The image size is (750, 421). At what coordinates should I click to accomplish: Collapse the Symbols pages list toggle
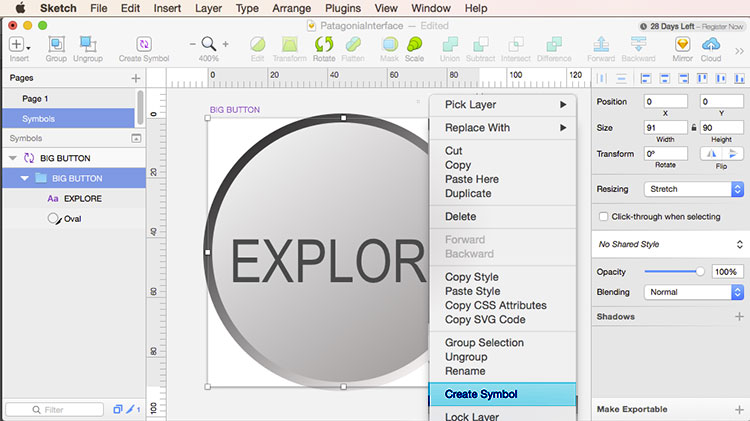click(136, 138)
